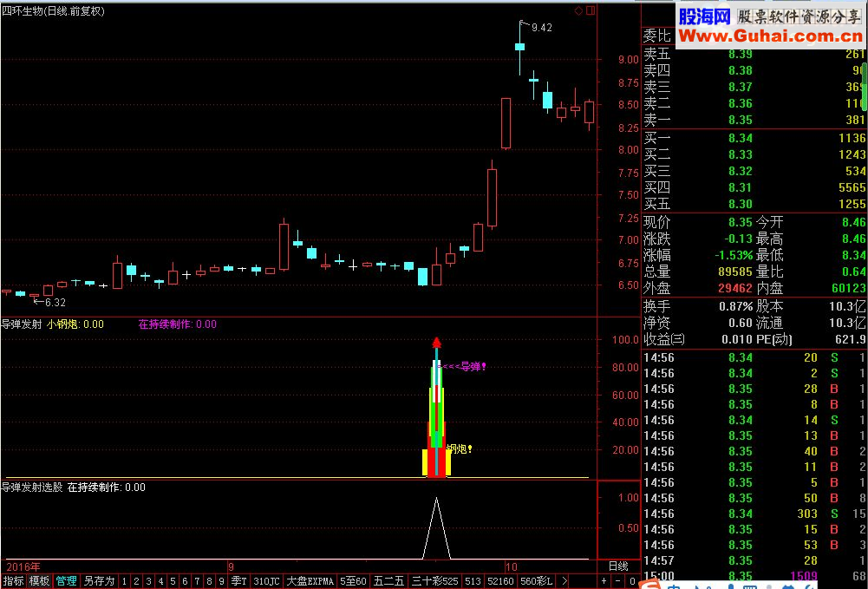Select template slot number 1
Screen dimensions: 868x589
pos(125,581)
